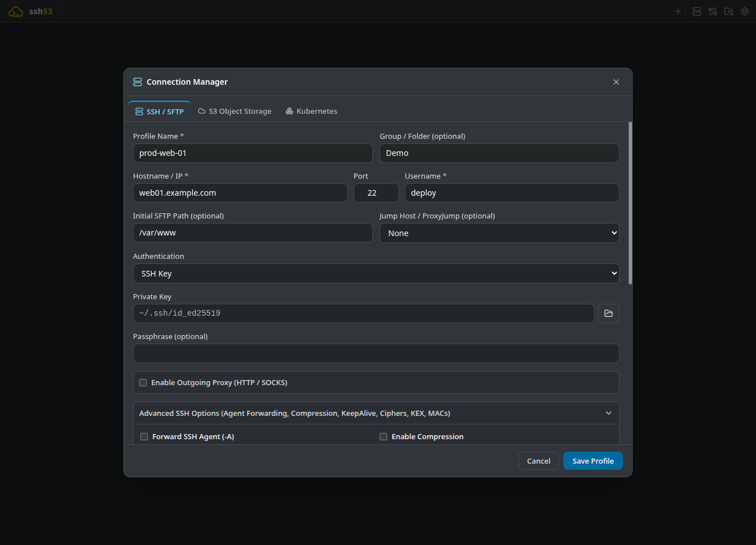The image size is (756, 545).
Task: Click the Hostname / IP field
Action: [240, 193]
